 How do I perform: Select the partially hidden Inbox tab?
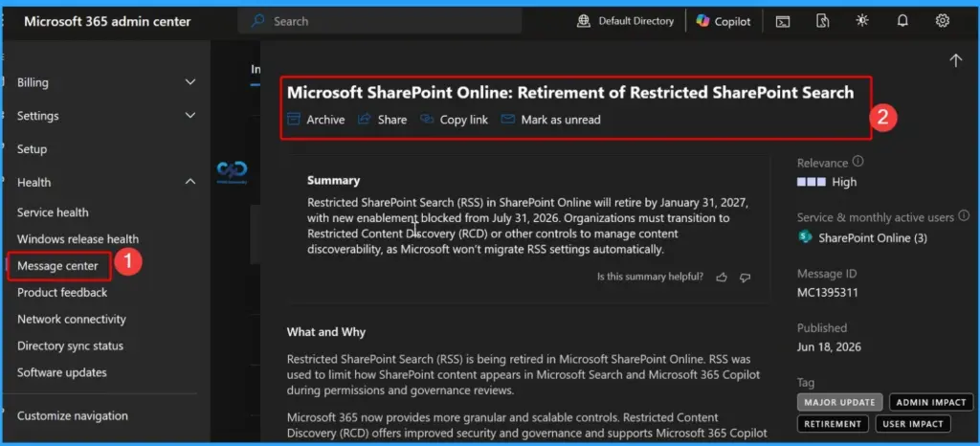[x=255, y=69]
